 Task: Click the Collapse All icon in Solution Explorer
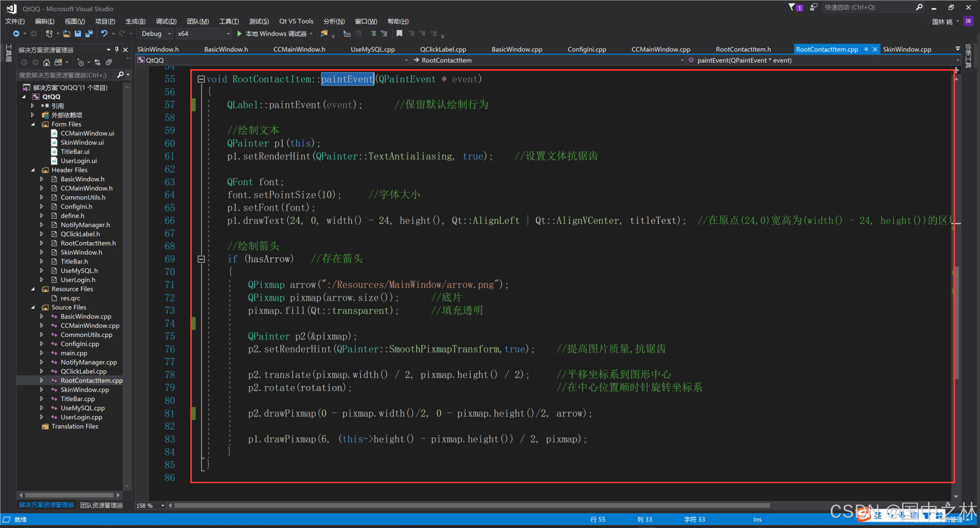pos(108,62)
